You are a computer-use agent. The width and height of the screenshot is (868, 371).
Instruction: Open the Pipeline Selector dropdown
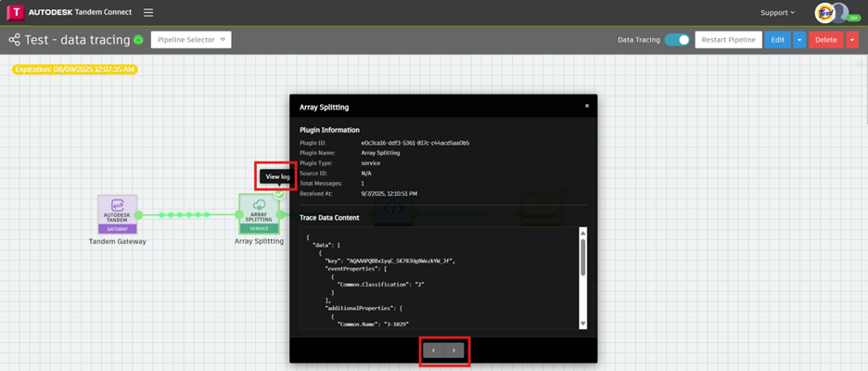pos(191,40)
